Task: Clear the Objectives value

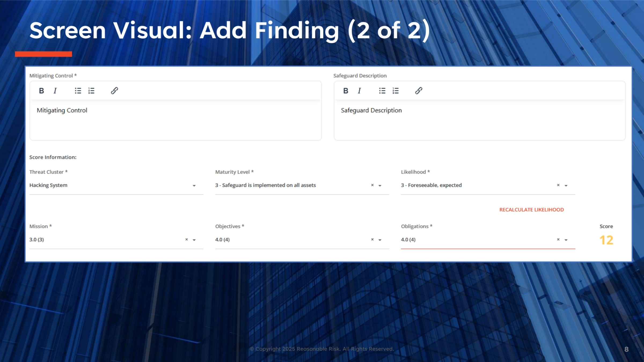Action: (x=372, y=239)
